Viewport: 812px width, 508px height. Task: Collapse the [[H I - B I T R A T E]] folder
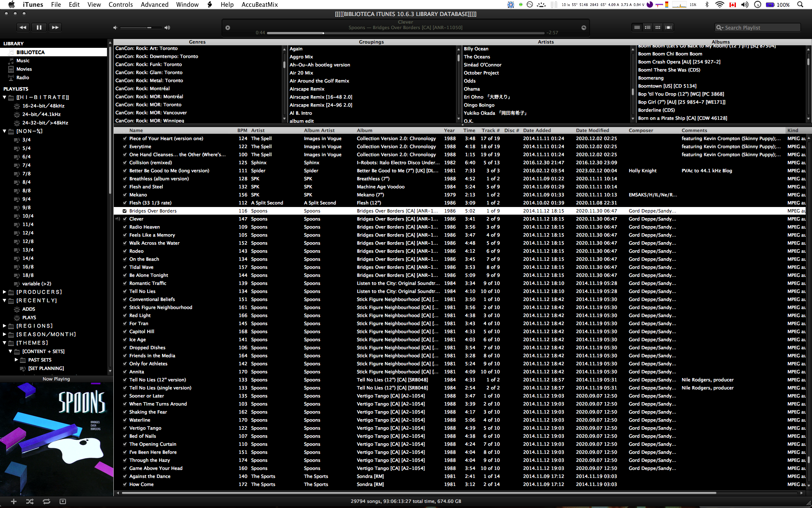coord(5,97)
